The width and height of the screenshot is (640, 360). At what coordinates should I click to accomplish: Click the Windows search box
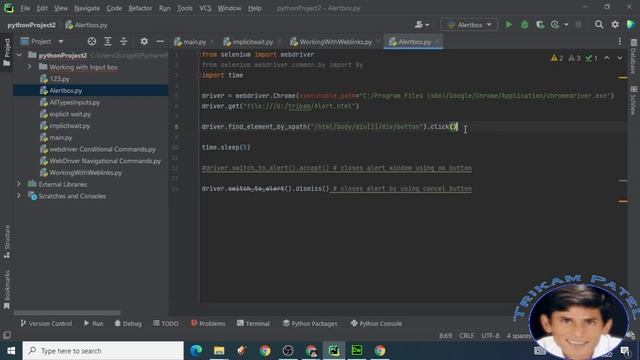(x=103, y=351)
